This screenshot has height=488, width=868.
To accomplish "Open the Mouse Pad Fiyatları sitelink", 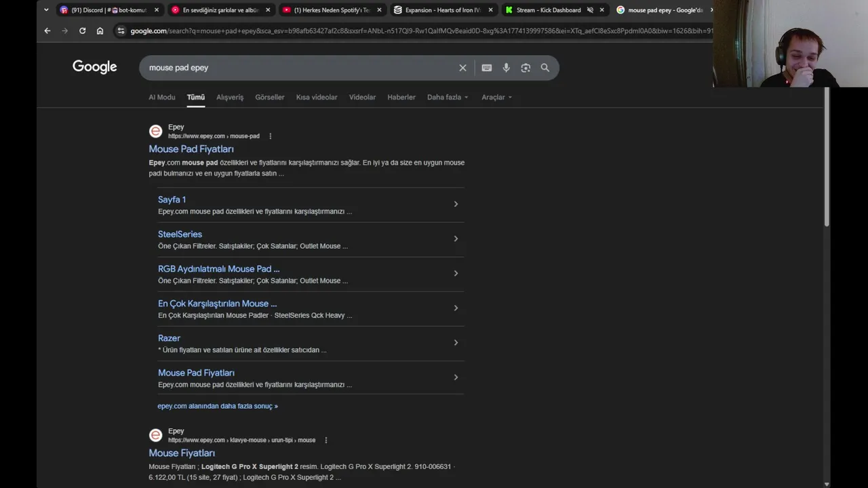I will click(196, 373).
